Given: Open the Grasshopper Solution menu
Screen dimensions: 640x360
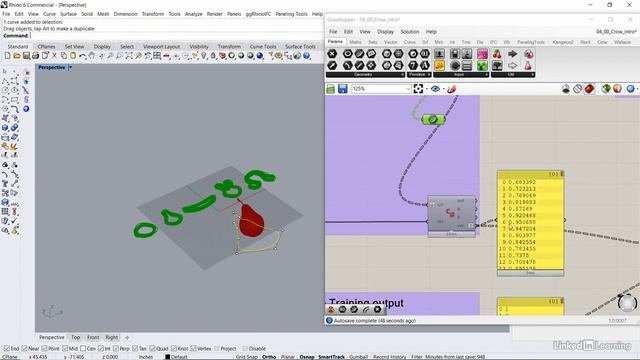Looking at the screenshot, I should [409, 31].
